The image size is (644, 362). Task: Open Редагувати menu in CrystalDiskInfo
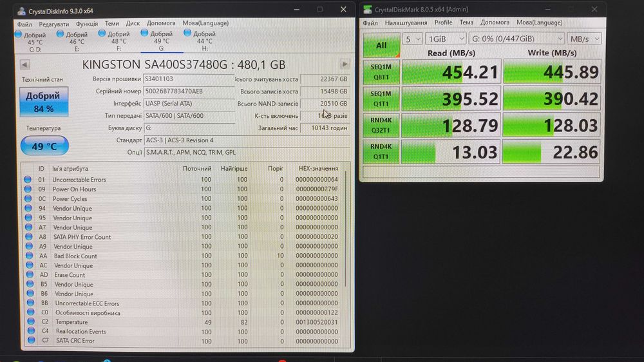(x=54, y=24)
